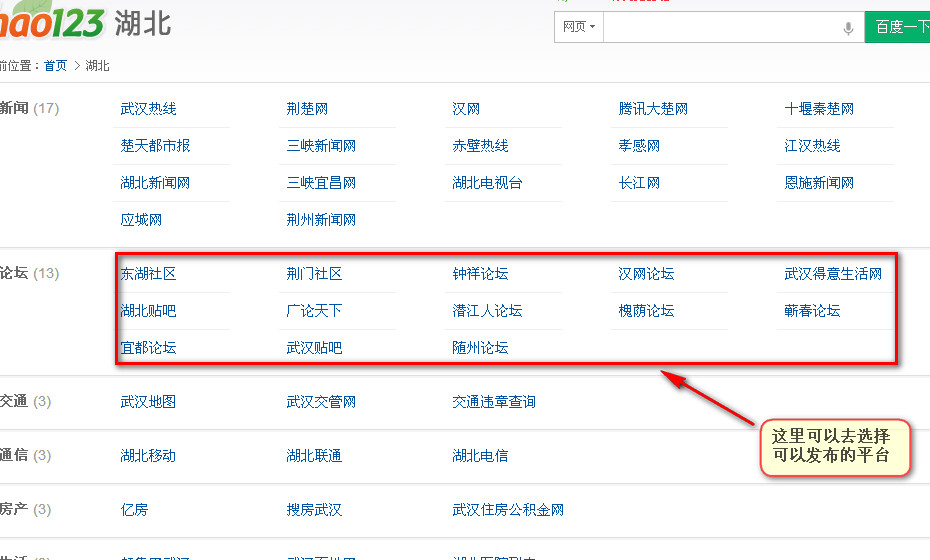Open the 武汉住房公积金网 link

pos(508,510)
